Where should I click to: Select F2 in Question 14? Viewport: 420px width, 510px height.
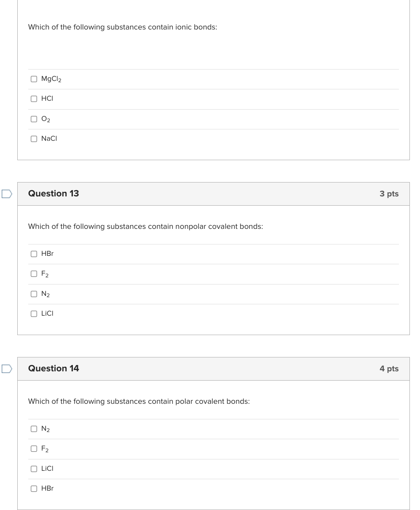pyautogui.click(x=34, y=448)
